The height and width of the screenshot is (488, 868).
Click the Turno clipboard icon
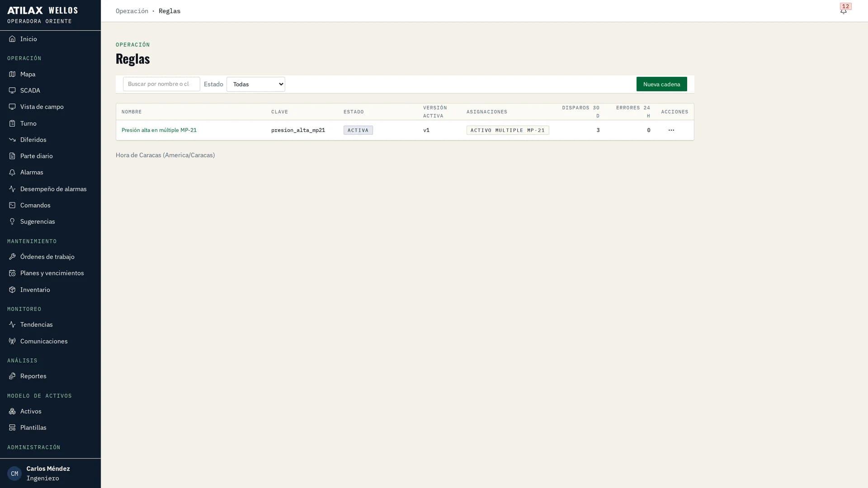12,123
